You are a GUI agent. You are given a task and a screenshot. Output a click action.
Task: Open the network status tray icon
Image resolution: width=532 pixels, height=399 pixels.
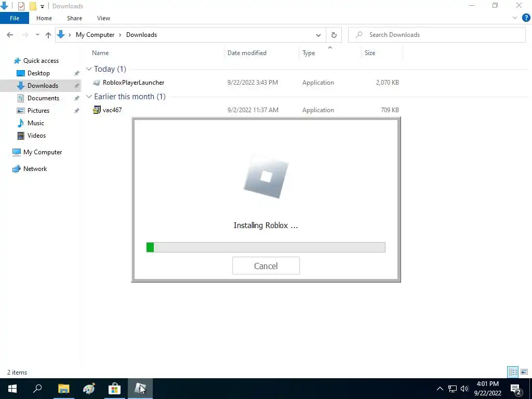tap(453, 389)
